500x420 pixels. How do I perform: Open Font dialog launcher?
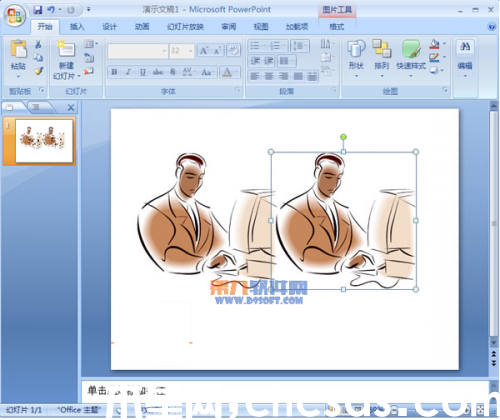tap(238, 90)
